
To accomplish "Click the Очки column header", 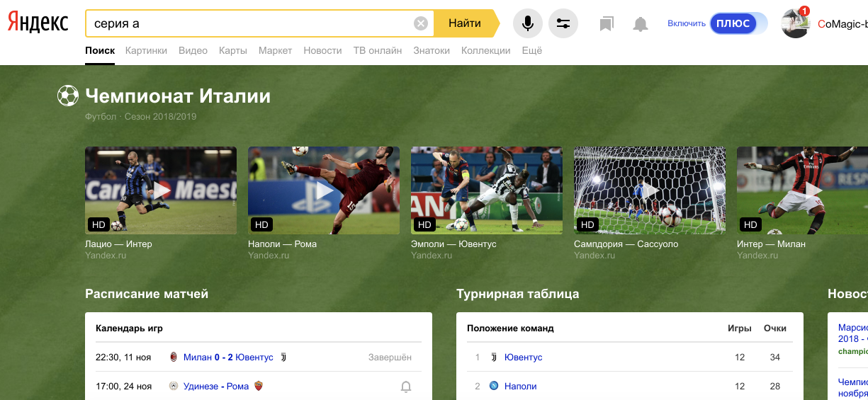I will (775, 328).
